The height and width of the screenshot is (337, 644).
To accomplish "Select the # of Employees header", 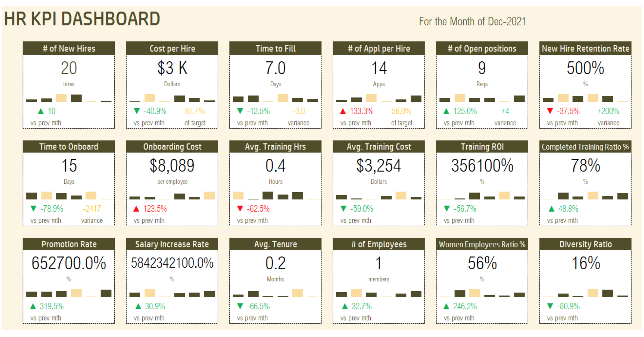I will tap(379, 244).
